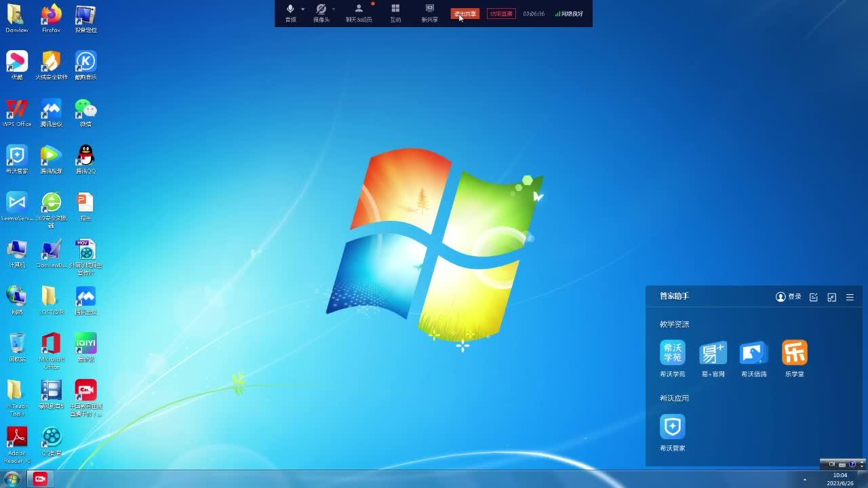Screen dimensions: 868x488
Task: Open the 回收站 Recycle Bin
Action: pos(16,347)
